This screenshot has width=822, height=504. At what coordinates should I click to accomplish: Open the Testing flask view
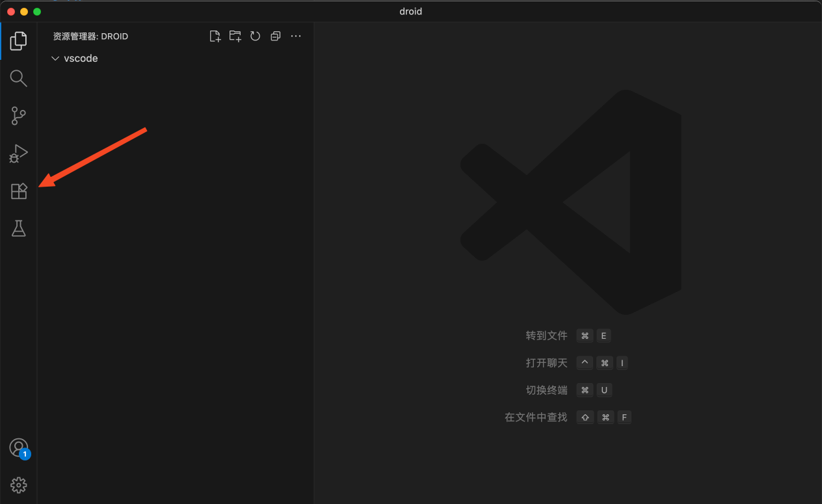(x=18, y=228)
